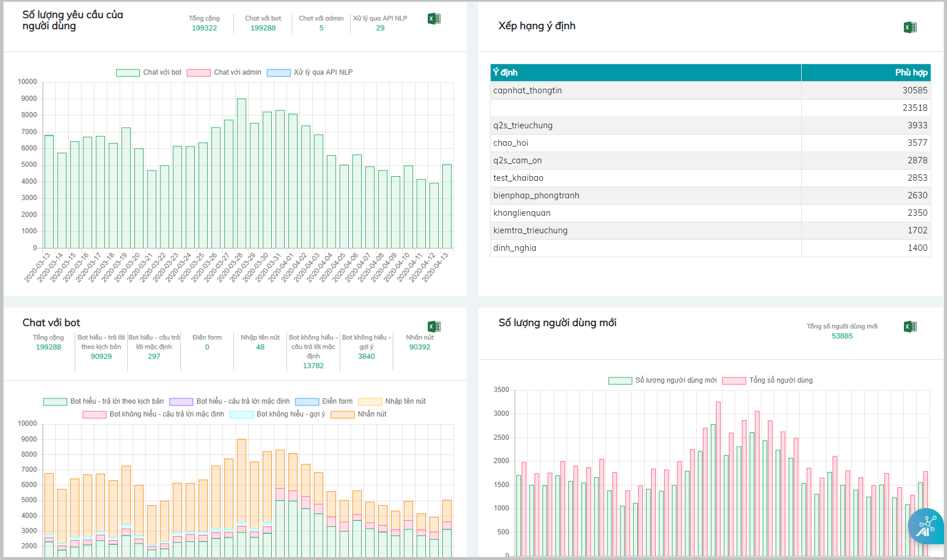Toggle Chat với bot legend in top chart
The image size is (947, 560).
click(x=149, y=72)
